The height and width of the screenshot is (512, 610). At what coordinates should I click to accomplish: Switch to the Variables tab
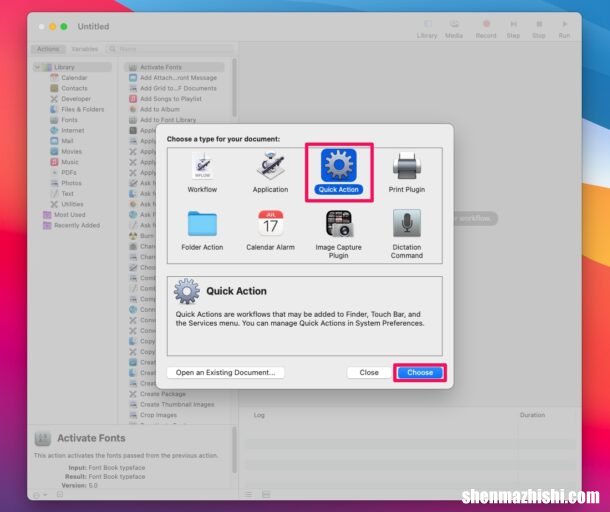[84, 49]
